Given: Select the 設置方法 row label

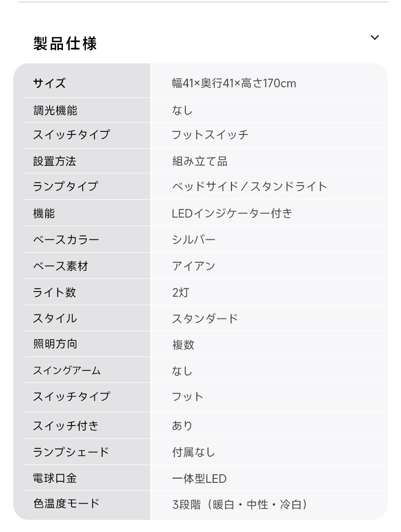Looking at the screenshot, I should (55, 161).
